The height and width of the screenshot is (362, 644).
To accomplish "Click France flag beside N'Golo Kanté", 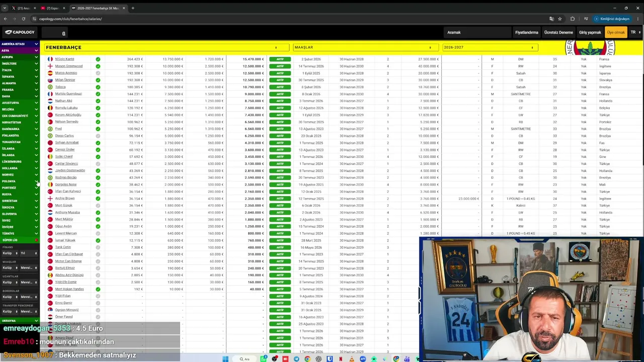I will 50,59.
